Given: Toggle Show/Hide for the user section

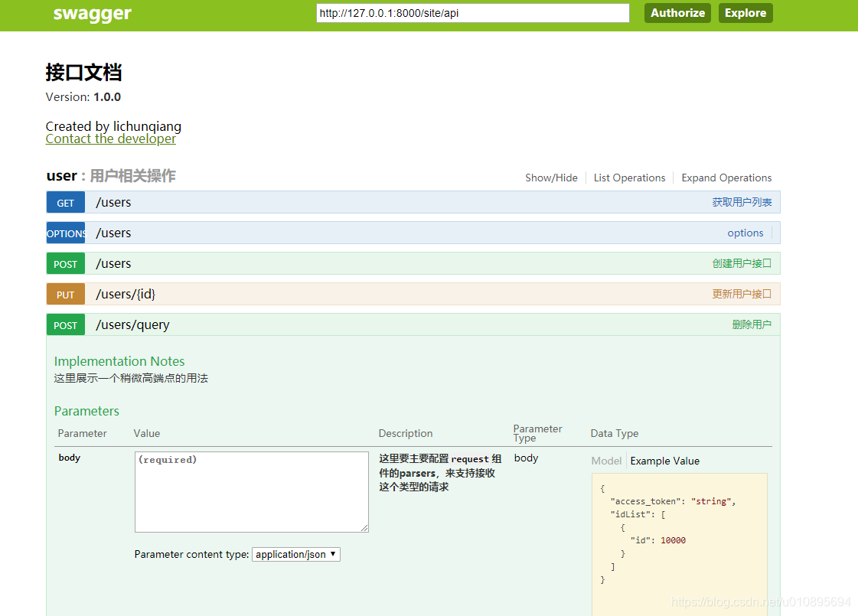Looking at the screenshot, I should pyautogui.click(x=551, y=178).
